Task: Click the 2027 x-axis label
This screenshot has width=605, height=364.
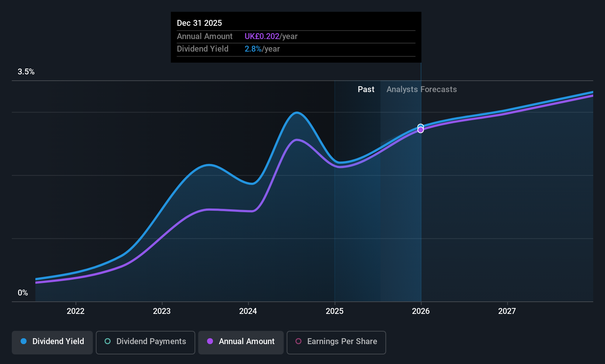Action: tap(507, 311)
